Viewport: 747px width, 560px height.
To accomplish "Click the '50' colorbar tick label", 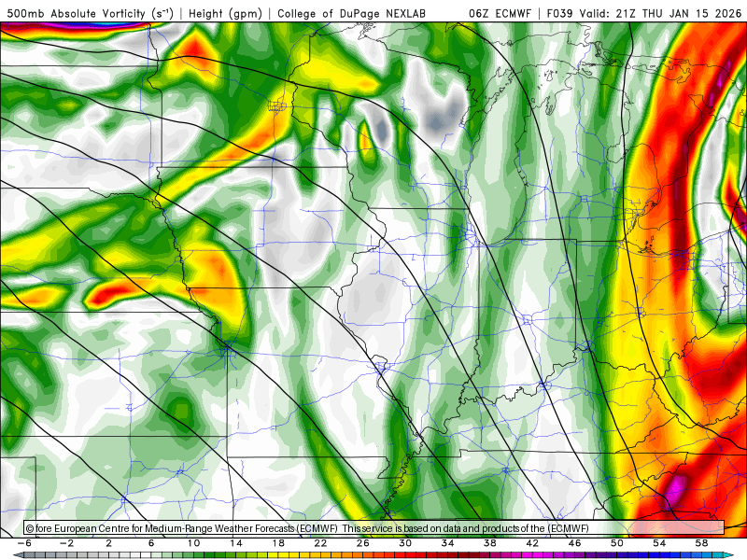I will [x=617, y=543].
